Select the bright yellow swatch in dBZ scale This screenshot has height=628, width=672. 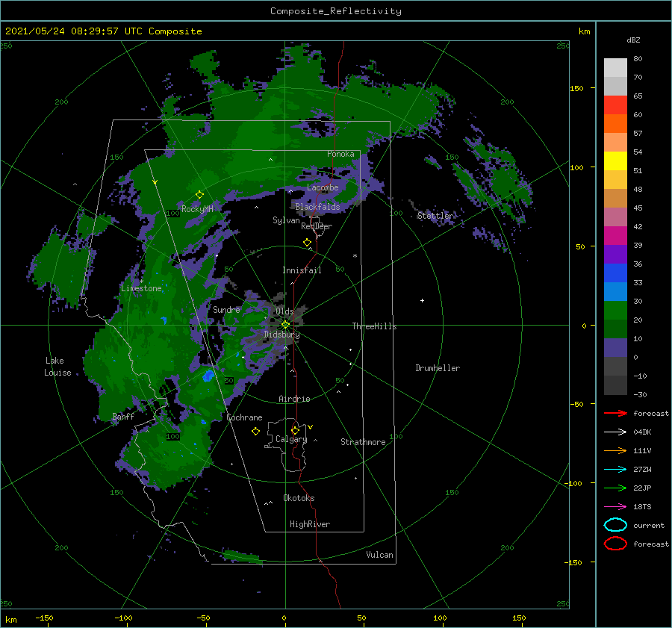click(x=615, y=161)
